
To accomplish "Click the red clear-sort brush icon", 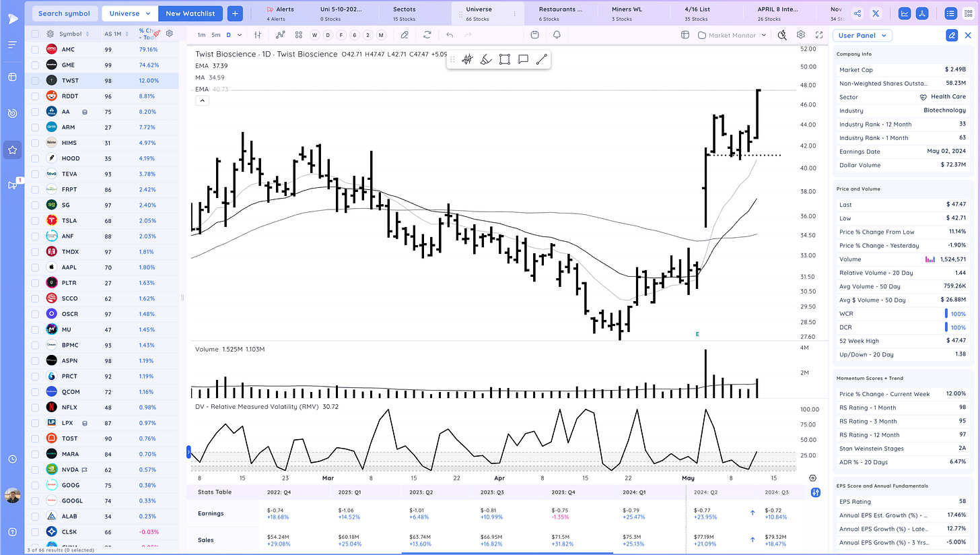I will (x=156, y=33).
